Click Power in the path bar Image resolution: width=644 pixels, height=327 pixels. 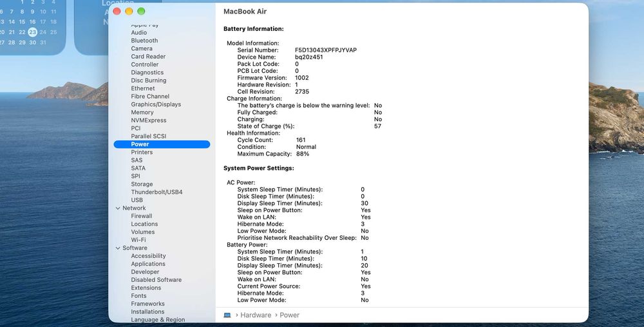click(x=290, y=315)
